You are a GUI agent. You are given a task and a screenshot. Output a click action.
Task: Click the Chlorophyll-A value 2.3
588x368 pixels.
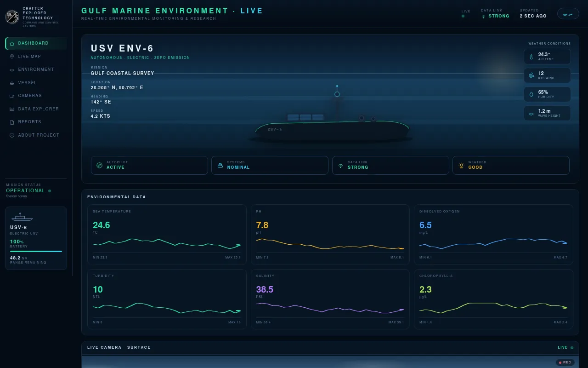coord(425,290)
